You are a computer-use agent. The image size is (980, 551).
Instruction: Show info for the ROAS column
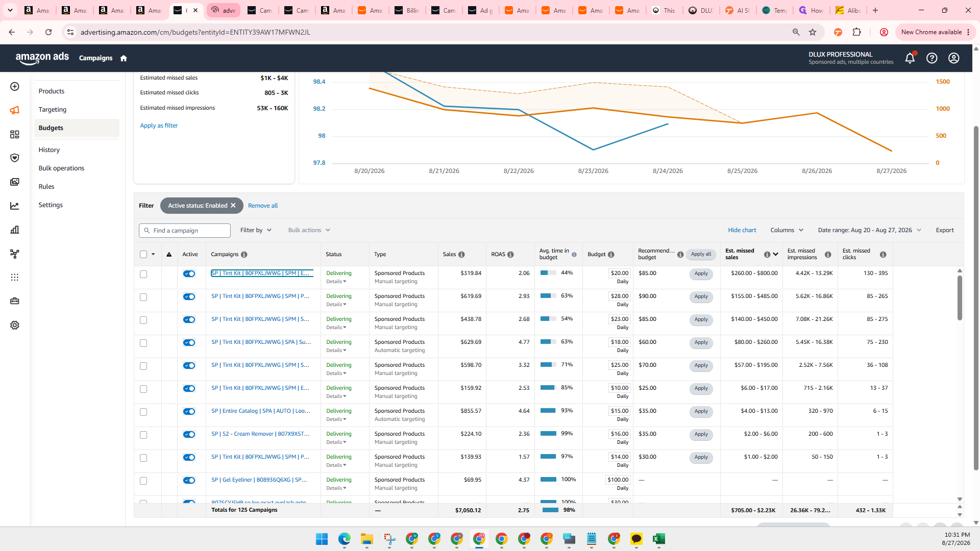click(510, 255)
